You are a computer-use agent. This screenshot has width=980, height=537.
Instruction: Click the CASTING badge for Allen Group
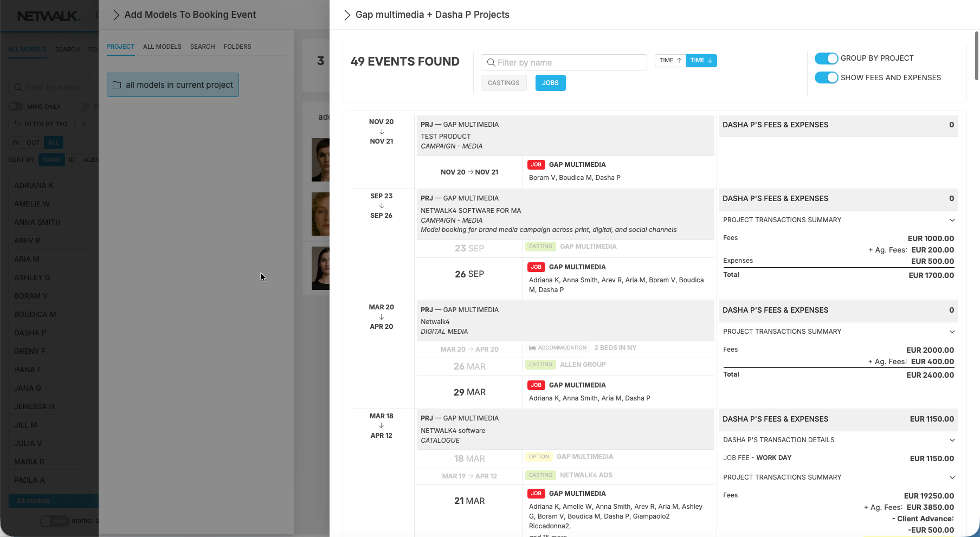[540, 365]
